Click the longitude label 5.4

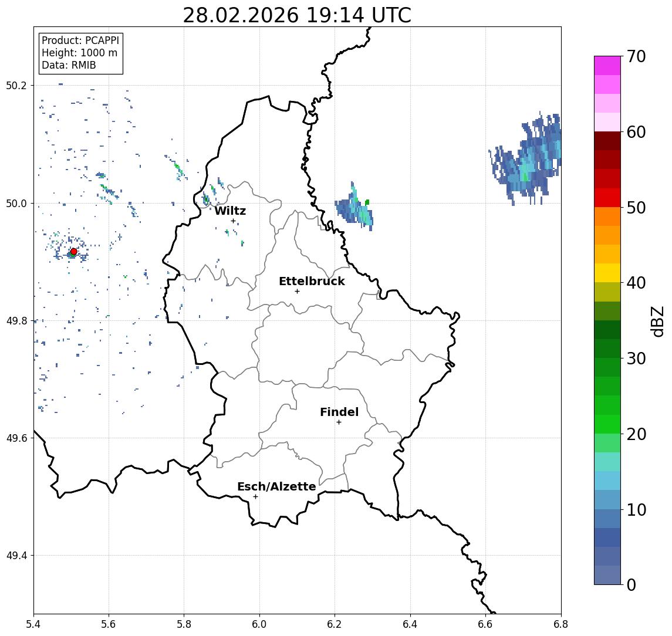point(33,624)
